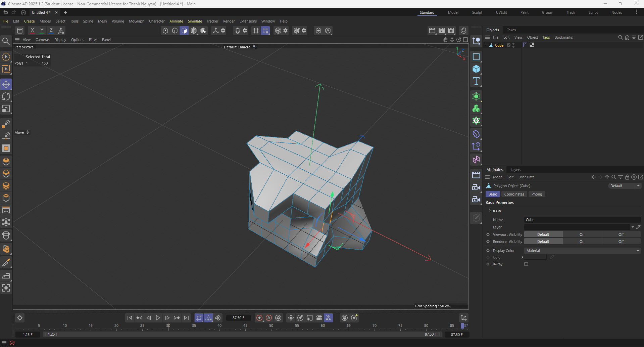Set Renderer Visibility to On
This screenshot has height=347, width=644.
[x=582, y=242]
